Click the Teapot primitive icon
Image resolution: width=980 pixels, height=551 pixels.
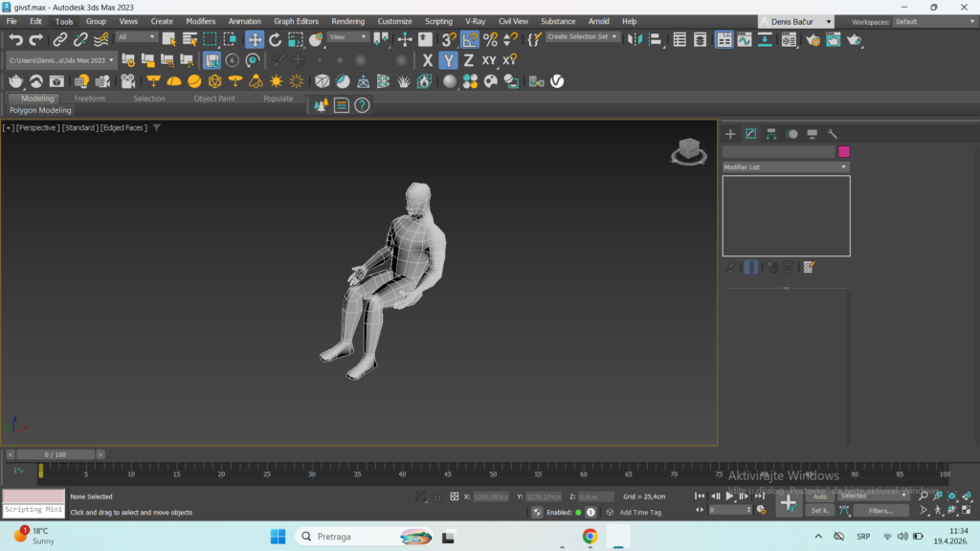tap(15, 81)
